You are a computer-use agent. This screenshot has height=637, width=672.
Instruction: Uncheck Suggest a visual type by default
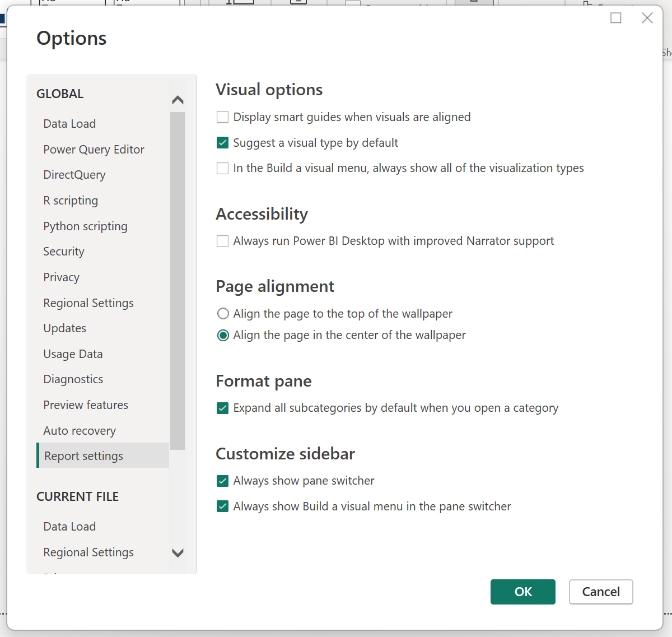(223, 143)
